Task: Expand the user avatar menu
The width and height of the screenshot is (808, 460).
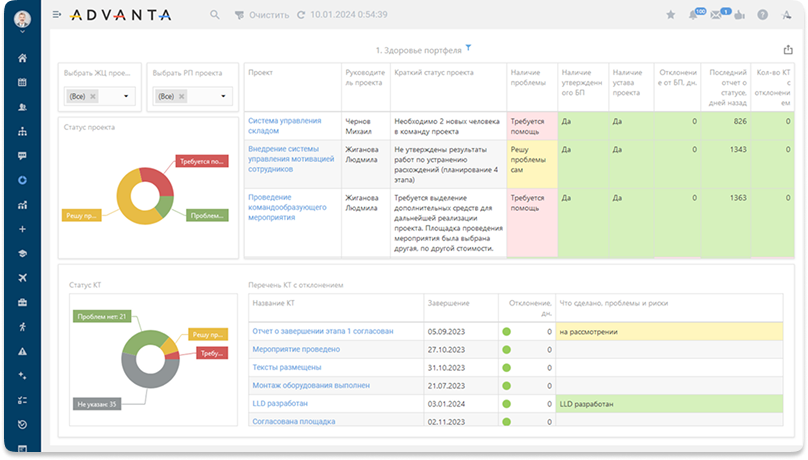Action: tap(24, 18)
